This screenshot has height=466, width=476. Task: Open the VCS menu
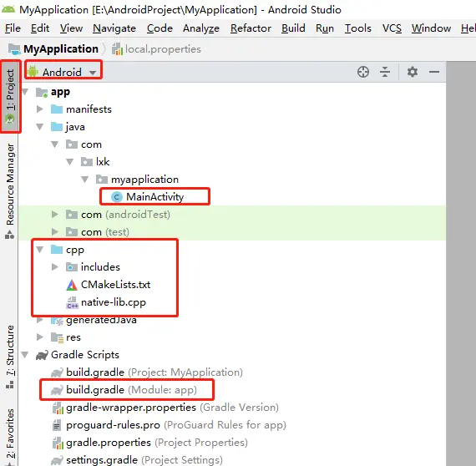point(392,28)
